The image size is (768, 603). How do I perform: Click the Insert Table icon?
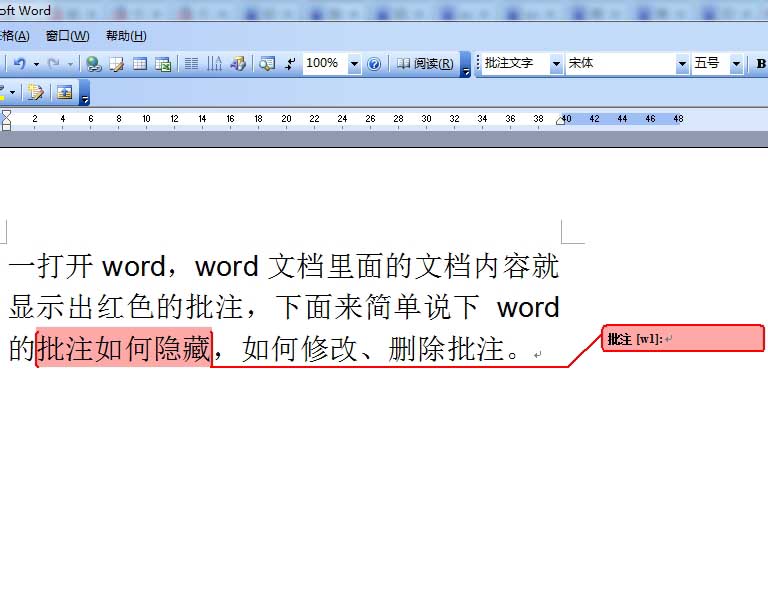140,64
